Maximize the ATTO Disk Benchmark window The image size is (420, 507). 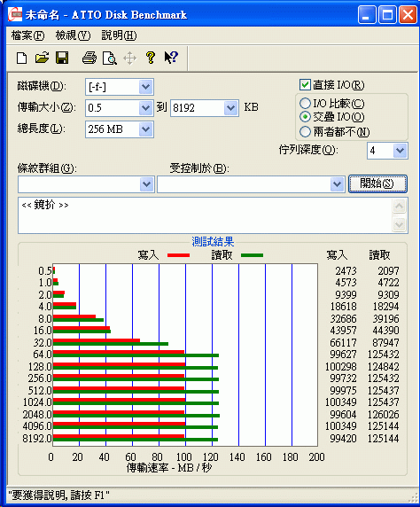[387, 15]
